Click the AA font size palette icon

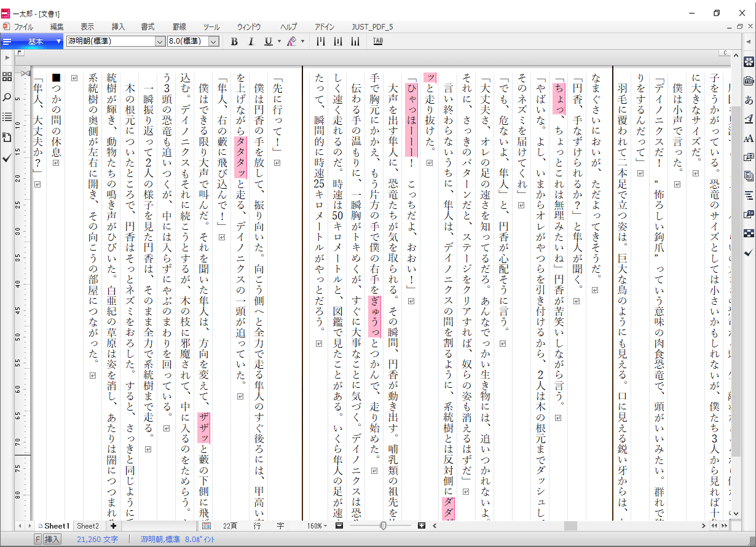(748, 138)
